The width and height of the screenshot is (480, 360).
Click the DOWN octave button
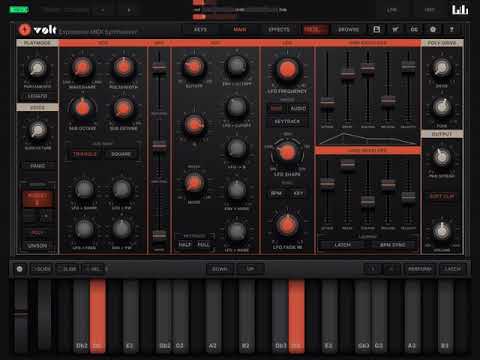pyautogui.click(x=220, y=269)
